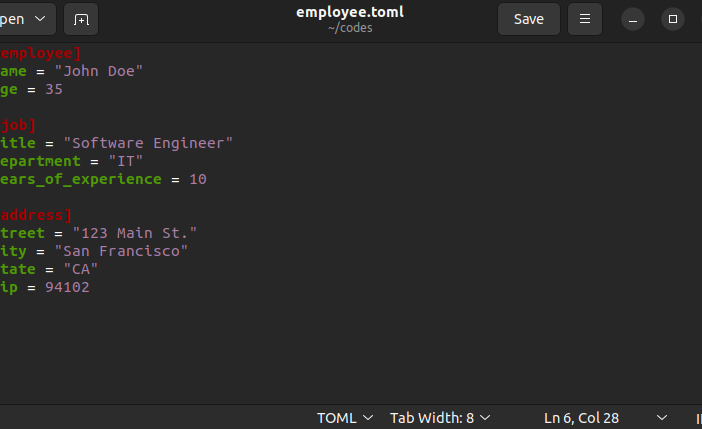Viewport: 702px width, 429px height.
Task: Minimize the editor window
Action: pos(633,20)
